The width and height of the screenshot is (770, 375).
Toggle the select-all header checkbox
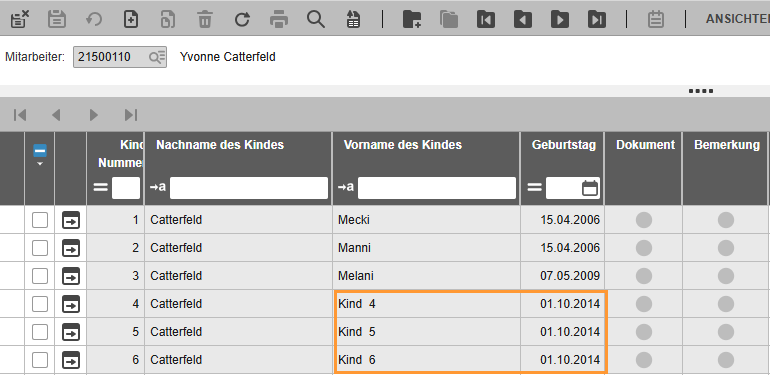point(40,150)
